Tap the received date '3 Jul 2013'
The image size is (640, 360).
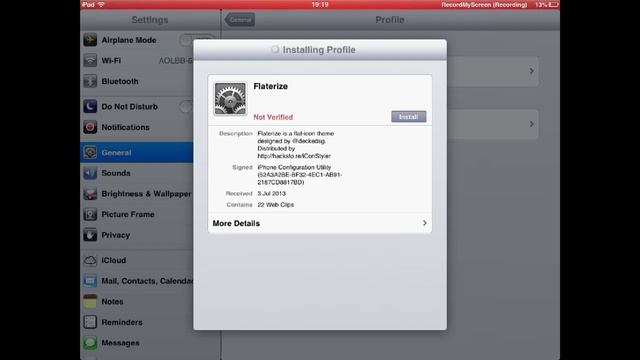pyautogui.click(x=271, y=193)
